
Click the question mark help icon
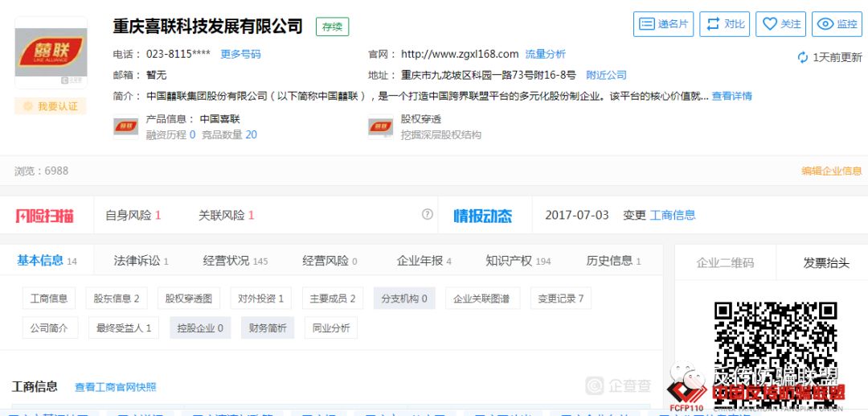(x=428, y=214)
